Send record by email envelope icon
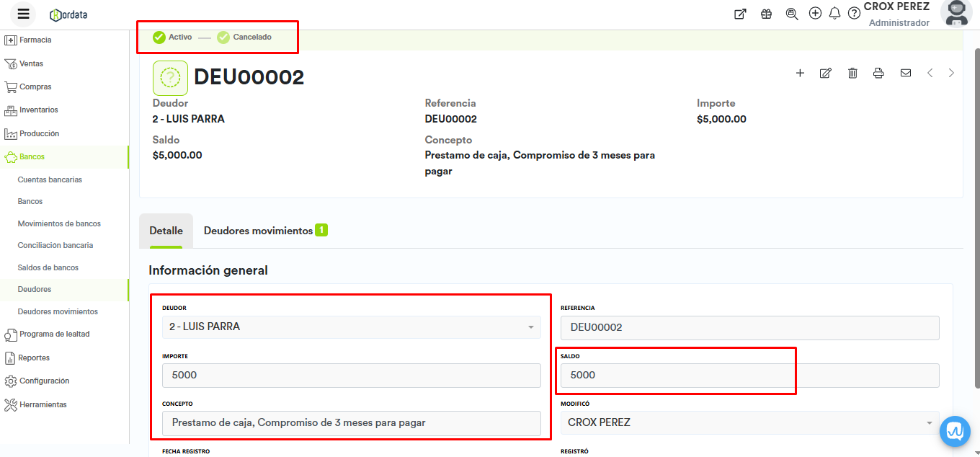This screenshot has width=980, height=457. tap(906, 73)
